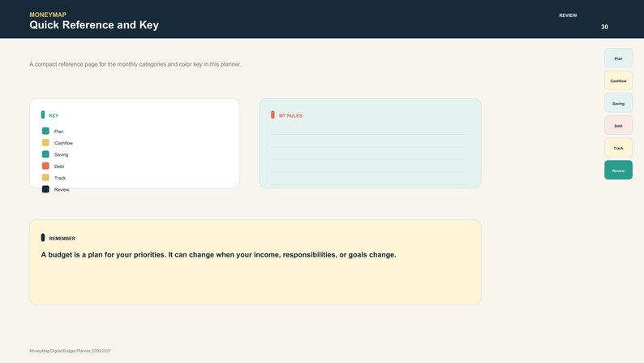644x363 pixels.
Task: Open the Track side tab
Action: 618,148
